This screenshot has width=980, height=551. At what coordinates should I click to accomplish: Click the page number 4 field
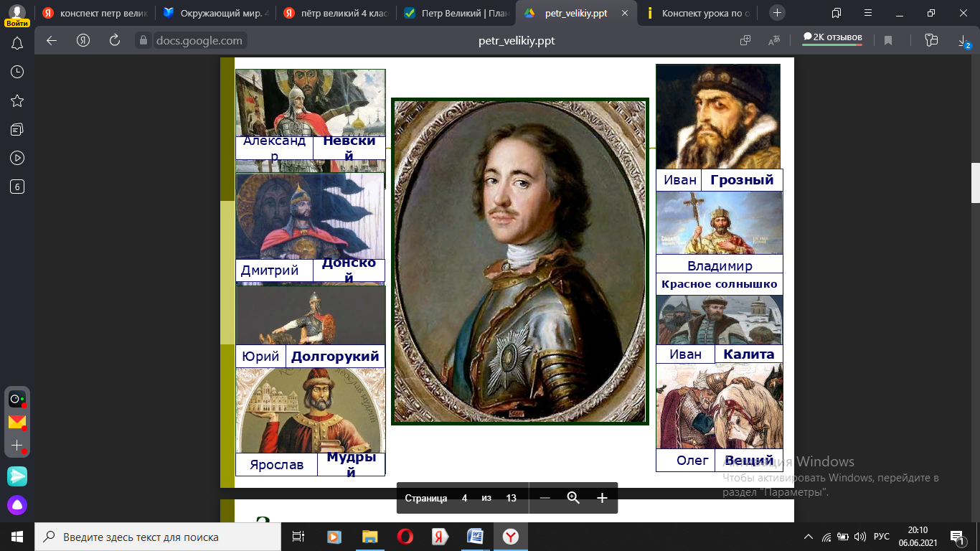click(x=464, y=498)
